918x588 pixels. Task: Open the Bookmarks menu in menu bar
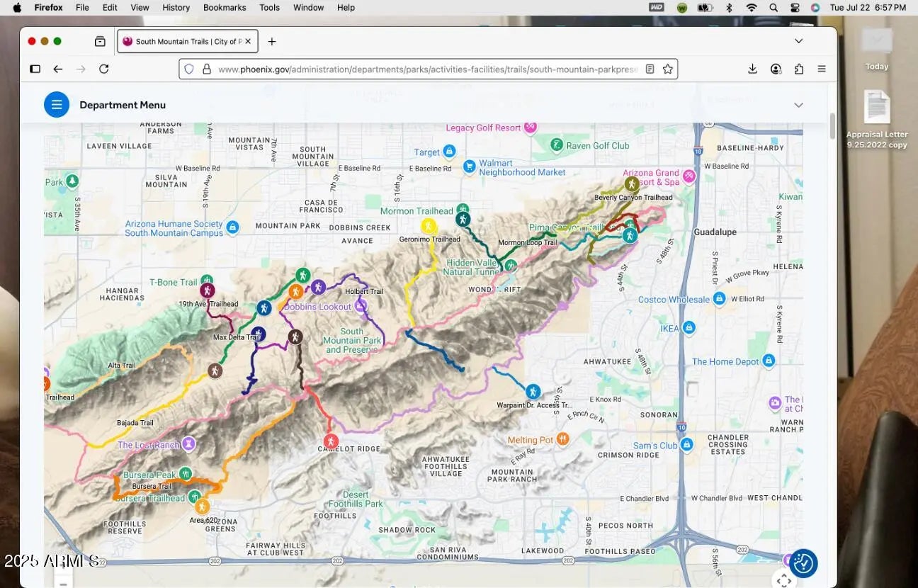(x=224, y=7)
